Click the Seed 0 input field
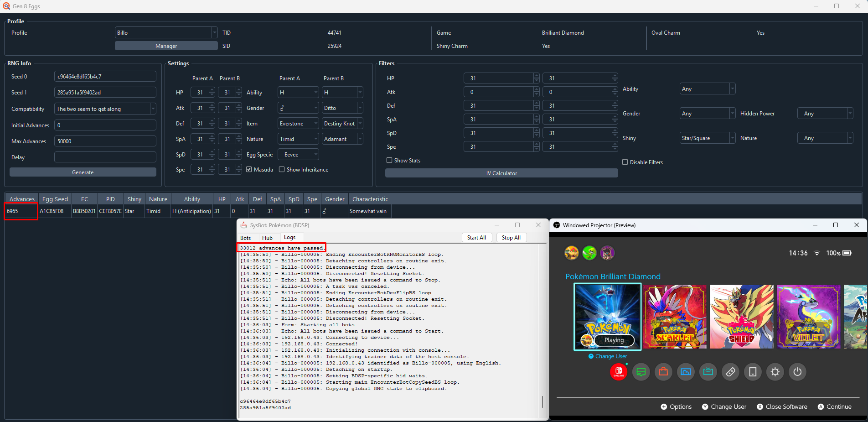The height and width of the screenshot is (422, 868). point(105,76)
